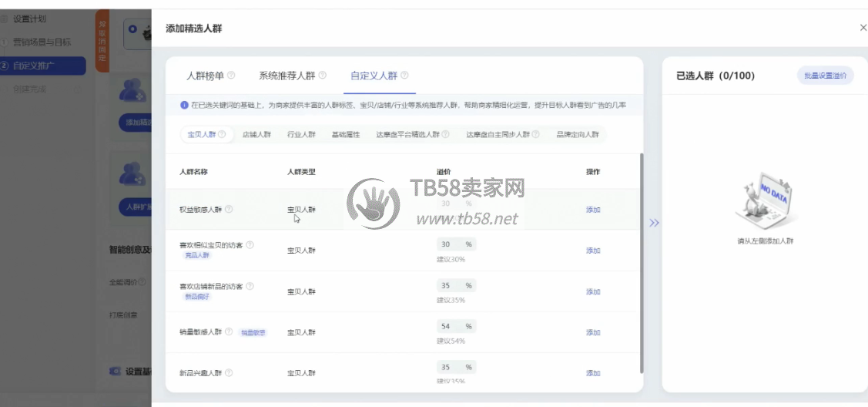Image resolution: width=868 pixels, height=407 pixels.
Task: Click the help icon beside 系统推荐人群
Action: [x=323, y=76]
